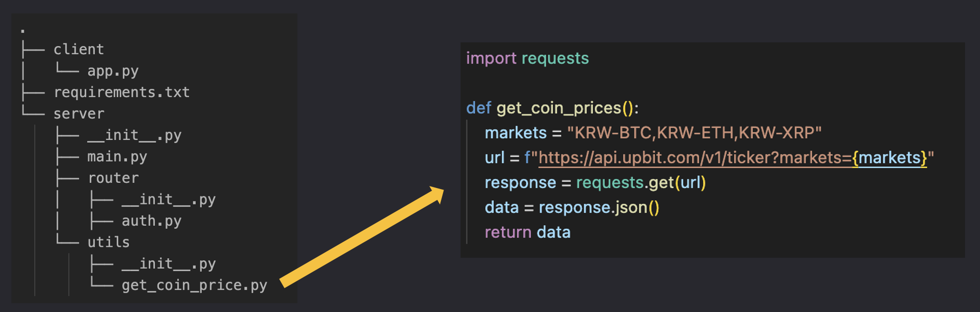Screen dimensions: 980x312
Task: Select the KRW-BTC markets string
Action: point(694,133)
